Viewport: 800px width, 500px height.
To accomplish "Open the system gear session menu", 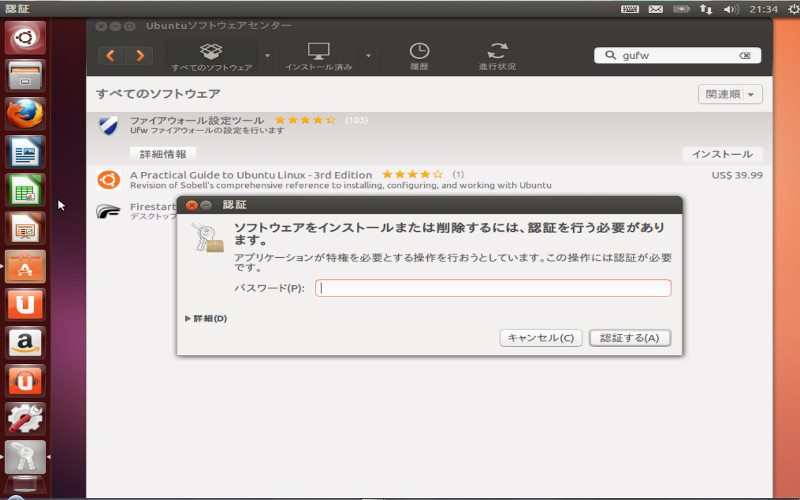I will point(793,9).
